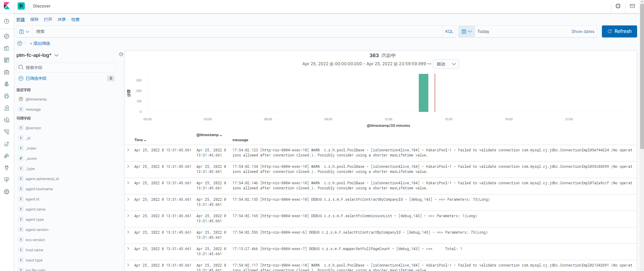Click the 搜索 query input field
Image resolution: width=644 pixels, height=271 pixels.
coord(237,31)
